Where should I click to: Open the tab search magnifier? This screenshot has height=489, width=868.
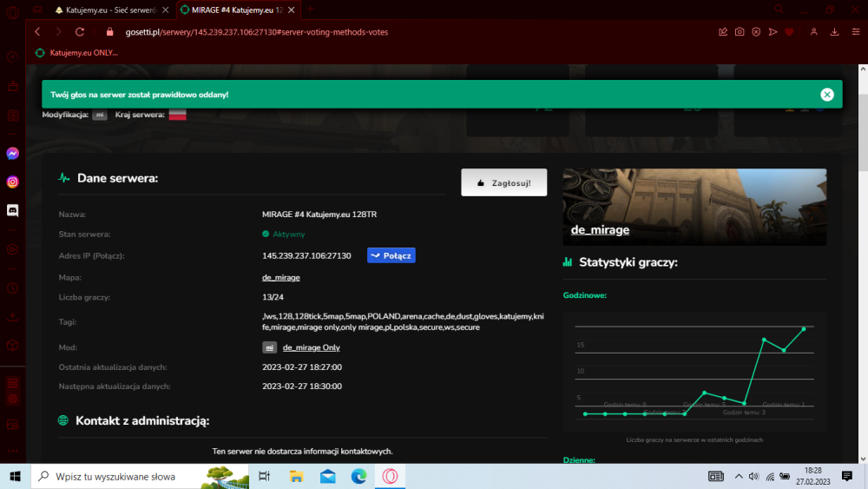pyautogui.click(x=779, y=9)
